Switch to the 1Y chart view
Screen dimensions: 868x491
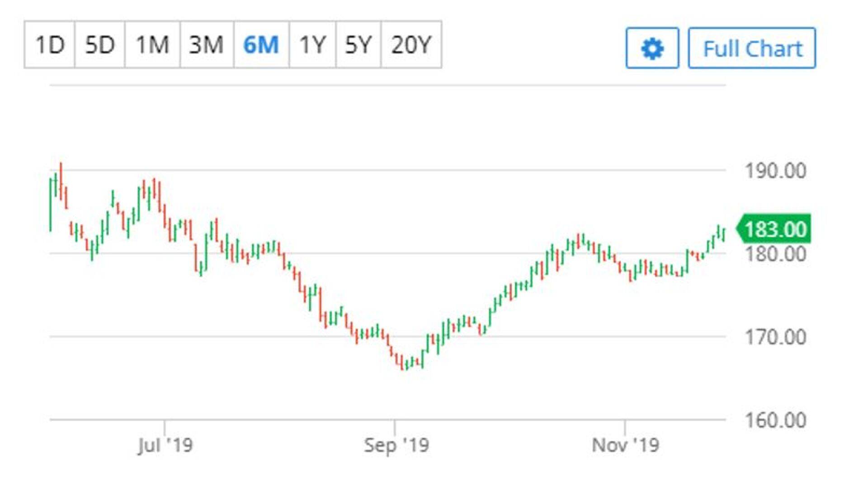(x=312, y=45)
